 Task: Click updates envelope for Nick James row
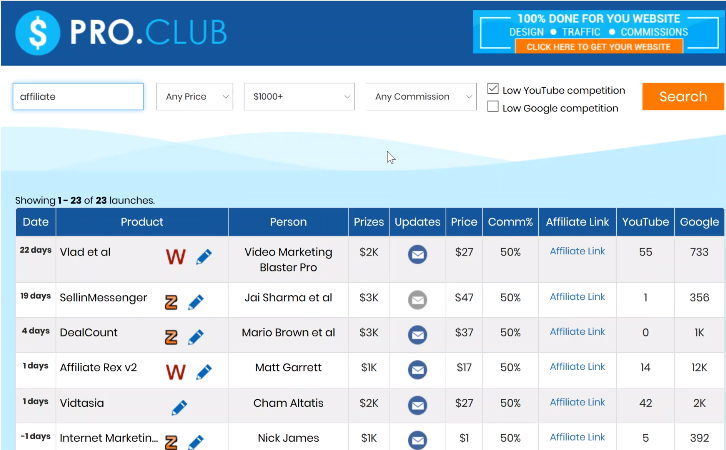click(x=418, y=440)
